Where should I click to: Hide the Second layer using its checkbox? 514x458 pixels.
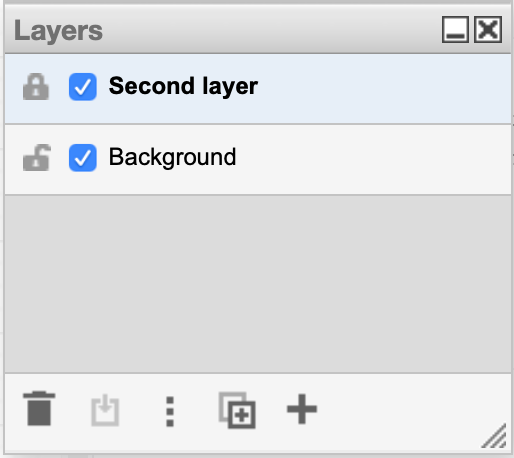click(83, 87)
